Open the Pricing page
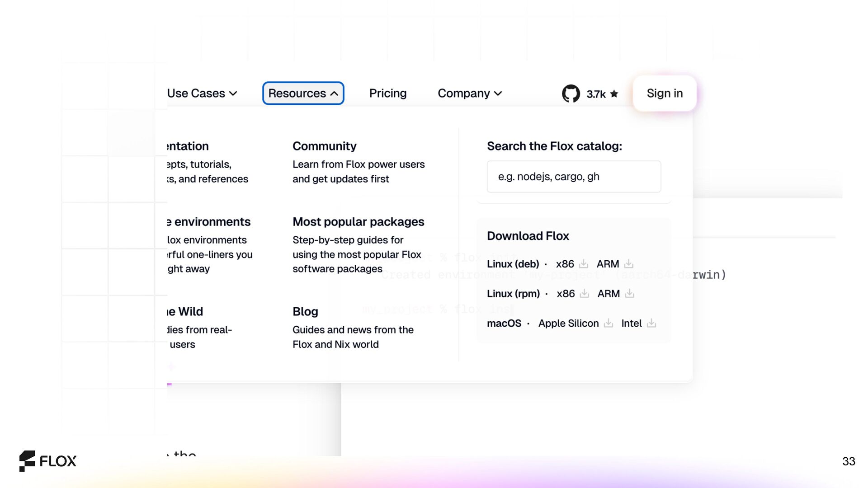The height and width of the screenshot is (488, 868). click(387, 93)
